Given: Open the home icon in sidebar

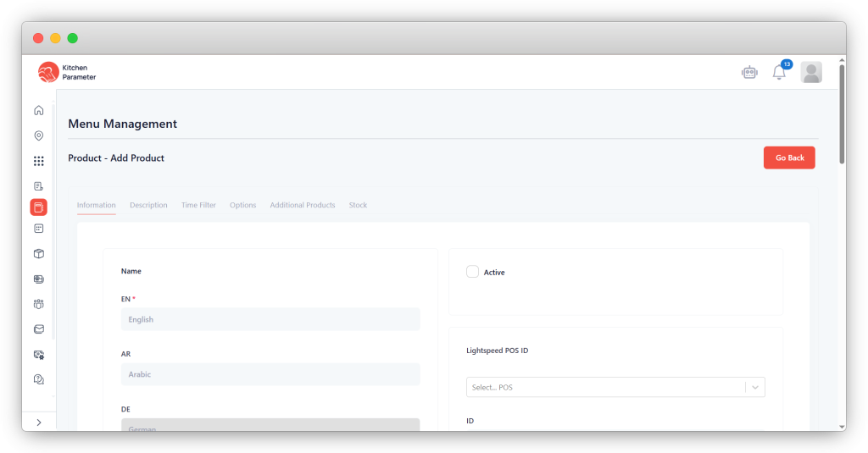Looking at the screenshot, I should (39, 110).
